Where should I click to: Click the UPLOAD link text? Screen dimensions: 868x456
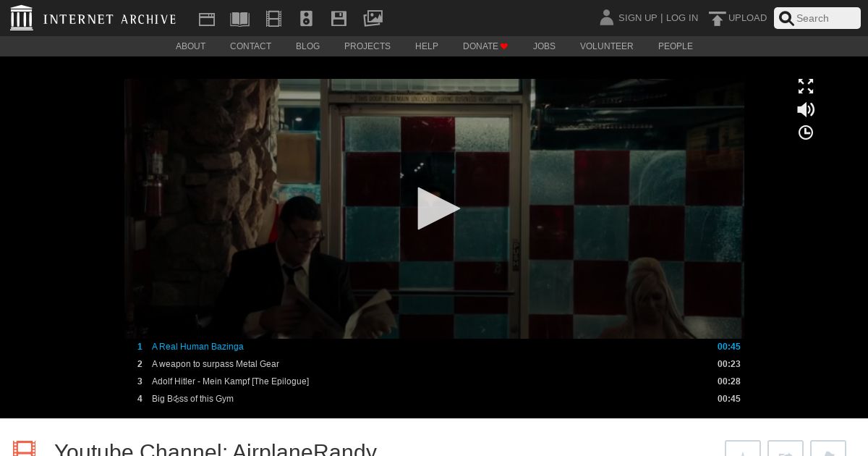point(747,18)
